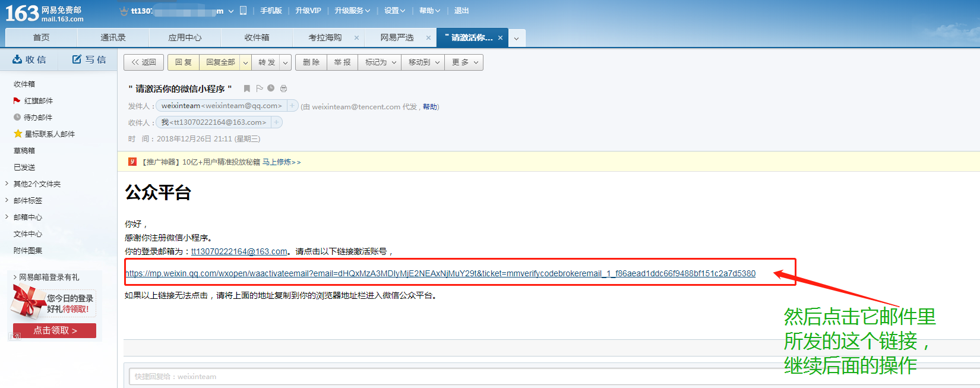Open the tab list dropdown arrow
Screen dimensions: 980x388
[516, 38]
